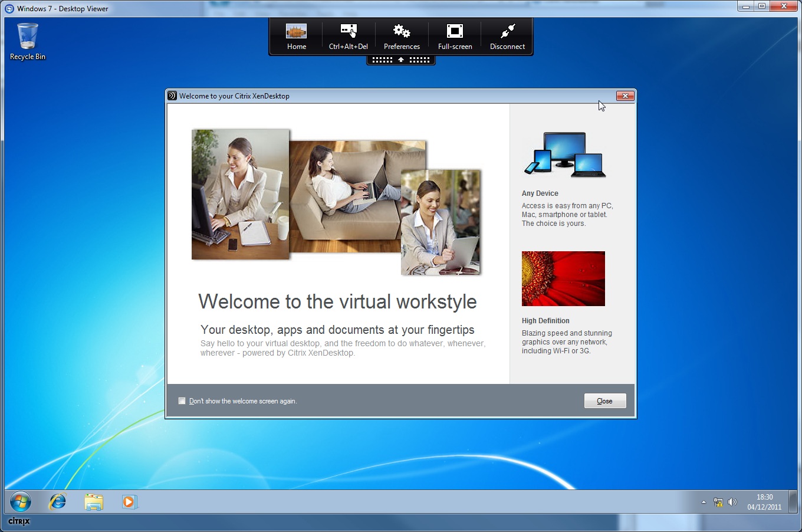Open the Windows Start menu

(x=21, y=502)
